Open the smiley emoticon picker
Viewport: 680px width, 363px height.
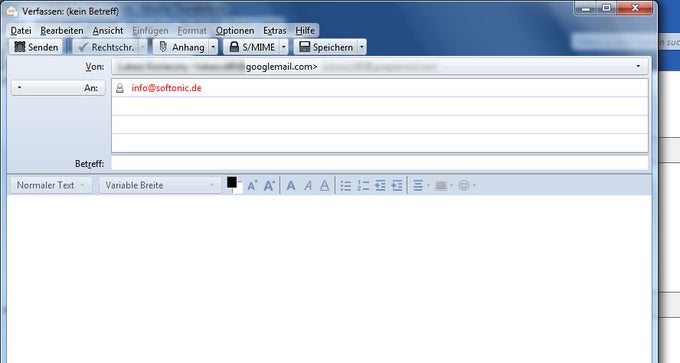(467, 186)
